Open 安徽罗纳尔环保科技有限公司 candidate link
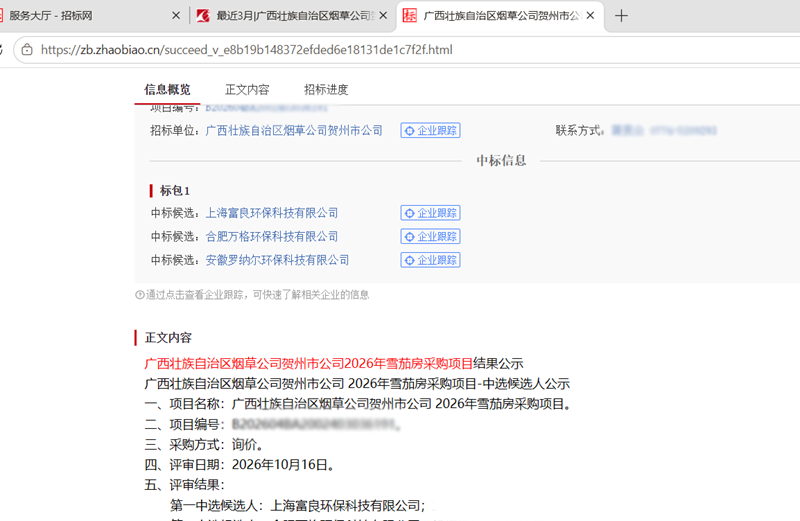This screenshot has width=800, height=521. (x=277, y=260)
